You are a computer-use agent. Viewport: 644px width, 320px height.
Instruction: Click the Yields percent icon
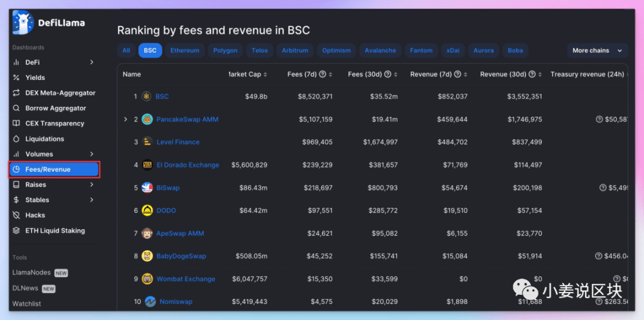pos(16,78)
